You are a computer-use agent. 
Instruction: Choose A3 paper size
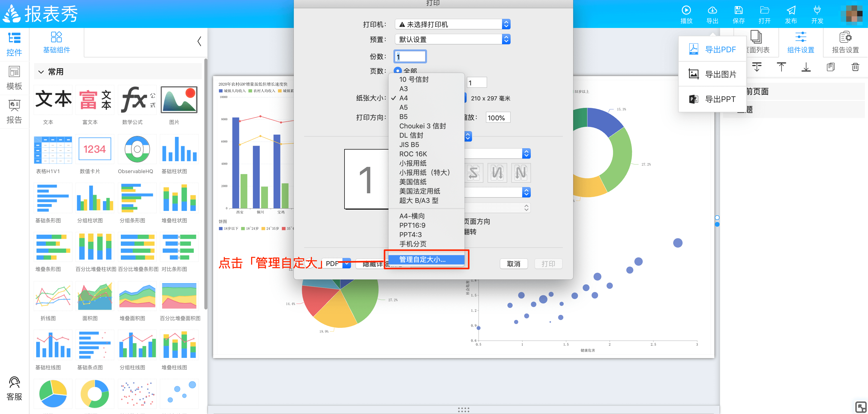pyautogui.click(x=426, y=89)
